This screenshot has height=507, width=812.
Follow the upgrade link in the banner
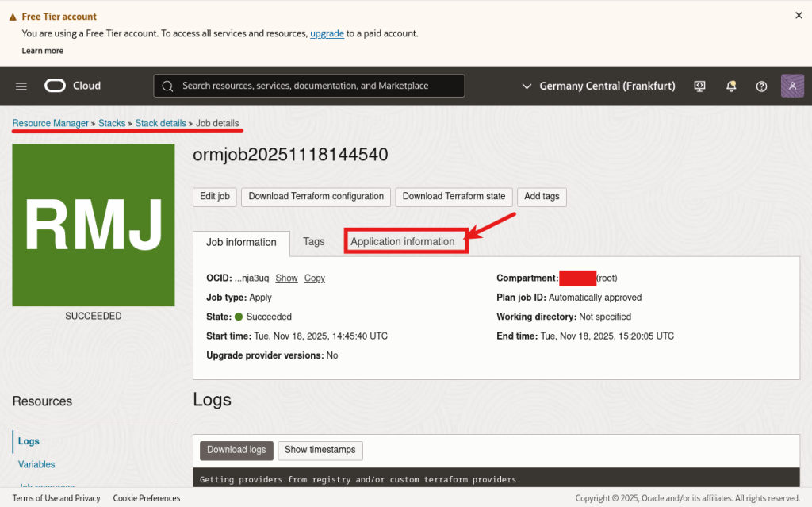pos(327,33)
